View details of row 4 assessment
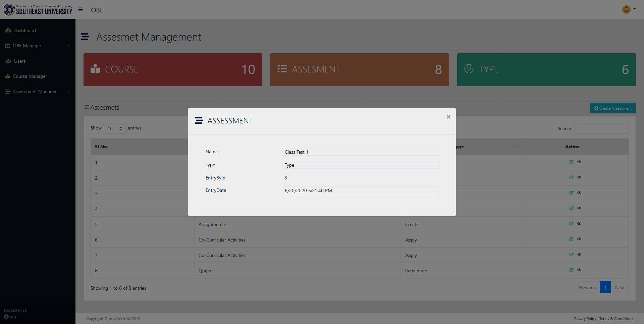Viewport: 644px width, 324px height. (x=579, y=208)
